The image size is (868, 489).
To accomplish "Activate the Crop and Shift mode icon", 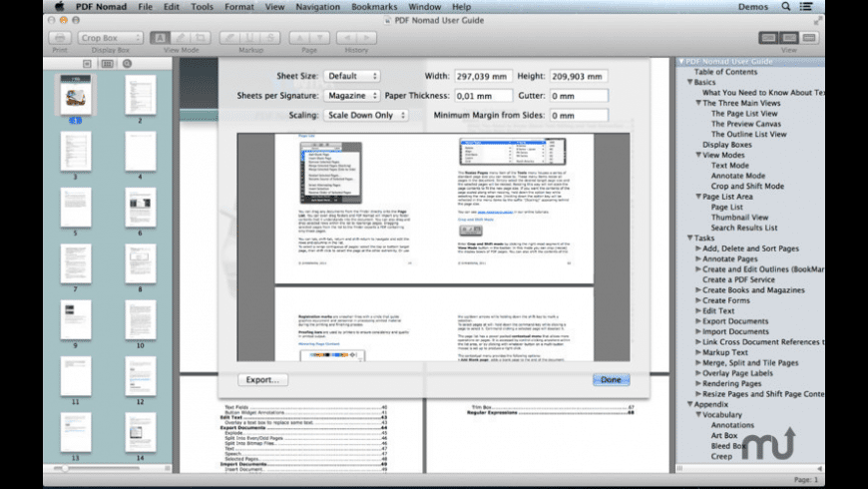I will [201, 38].
